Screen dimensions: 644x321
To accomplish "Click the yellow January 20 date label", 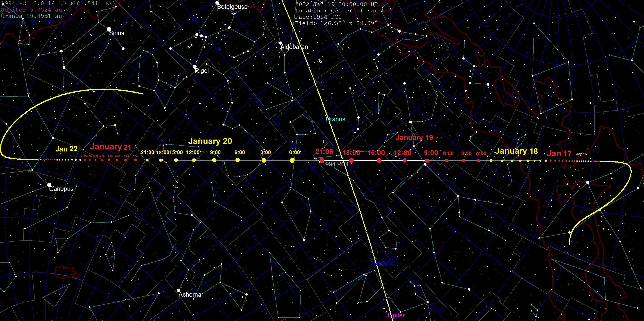I will [210, 141].
